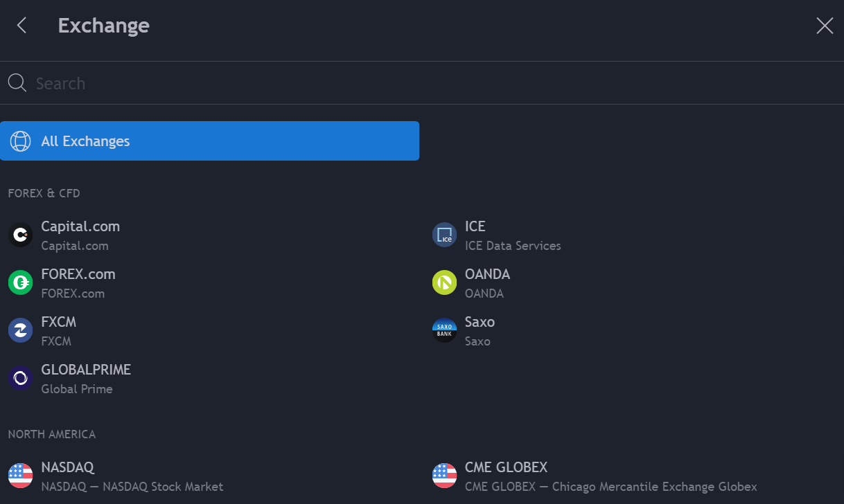Select the ICE Data Services entry
844x504 pixels.
[x=513, y=235]
